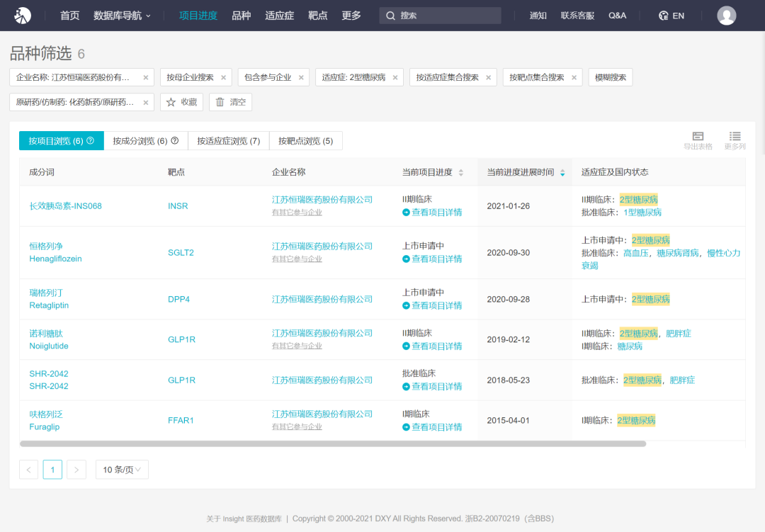The image size is (765, 532).
Task: Click 查看项目详情 for 恒格列净 row
Action: [x=432, y=259]
